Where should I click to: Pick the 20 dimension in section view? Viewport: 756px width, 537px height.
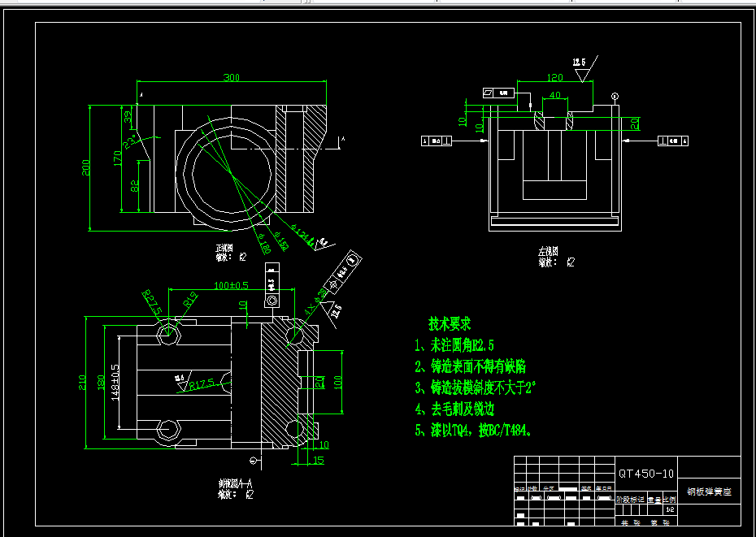coord(319,383)
